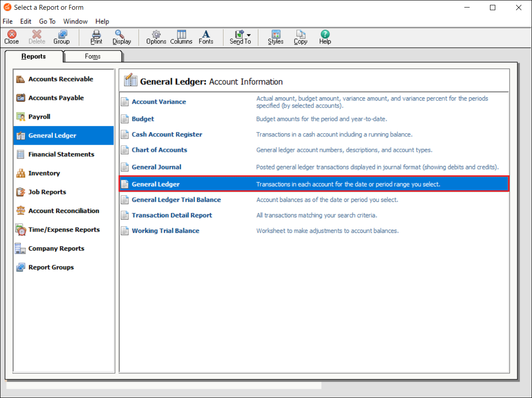Click 'All transactions matching your search criteria' text

click(x=317, y=216)
